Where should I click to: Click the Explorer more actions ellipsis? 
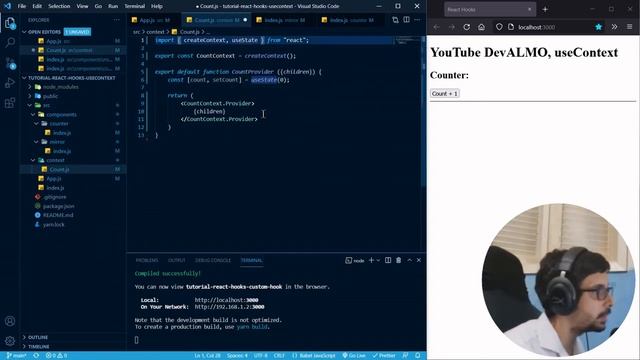pyautogui.click(x=117, y=20)
